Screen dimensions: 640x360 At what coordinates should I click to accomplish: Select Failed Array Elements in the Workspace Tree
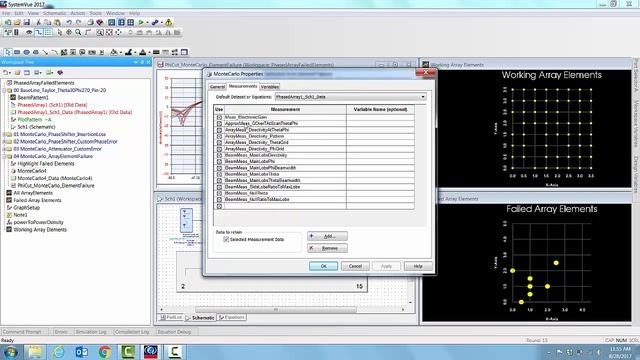coord(37,200)
